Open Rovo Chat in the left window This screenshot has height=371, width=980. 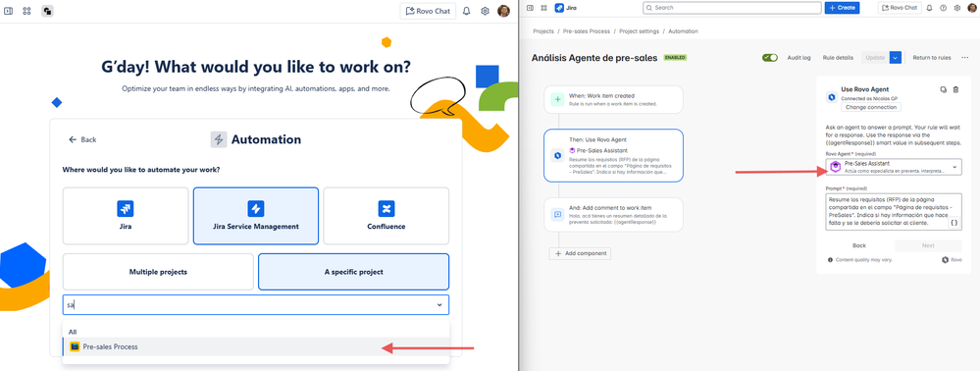(428, 11)
